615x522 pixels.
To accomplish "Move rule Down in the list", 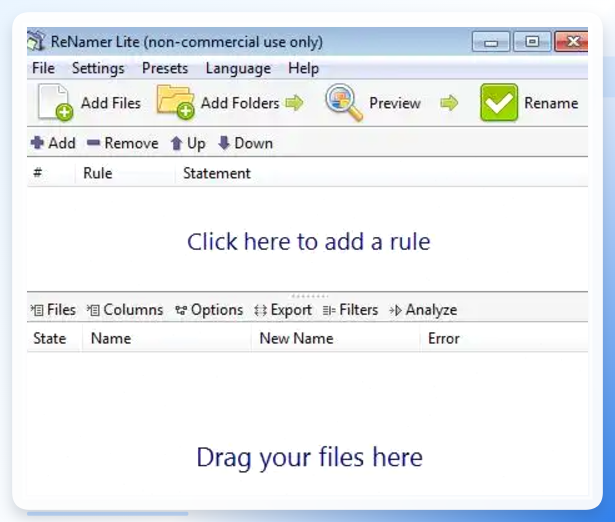I will (x=246, y=143).
